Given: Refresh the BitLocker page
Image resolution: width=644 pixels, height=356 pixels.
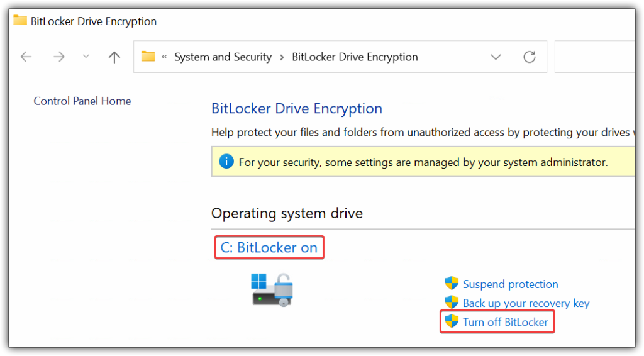Looking at the screenshot, I should (x=530, y=57).
